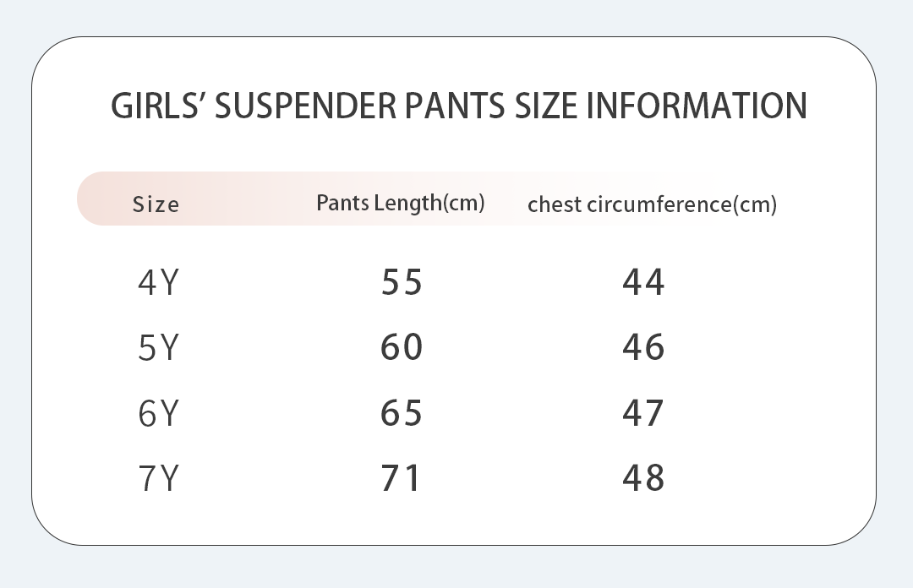Select the 6Y size row label
The width and height of the screenshot is (913, 588).
click(x=158, y=413)
